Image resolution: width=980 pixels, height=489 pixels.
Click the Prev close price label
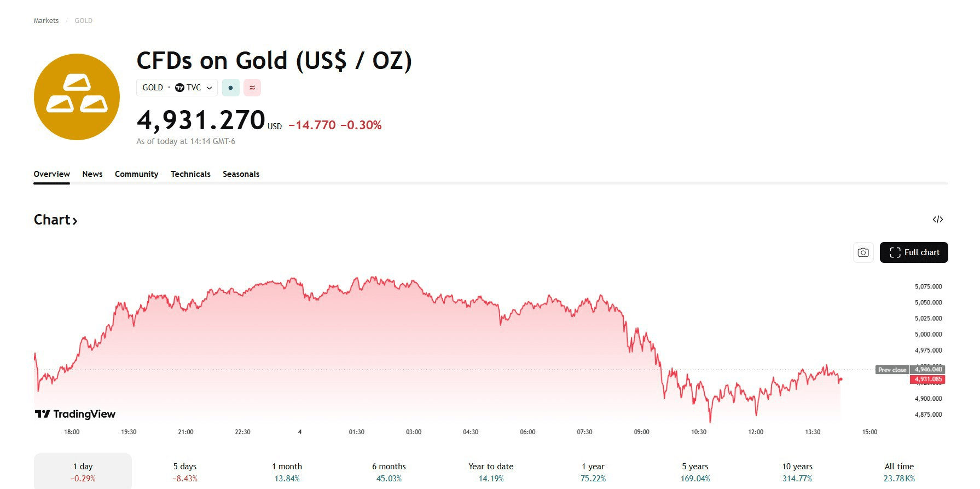pyautogui.click(x=892, y=370)
